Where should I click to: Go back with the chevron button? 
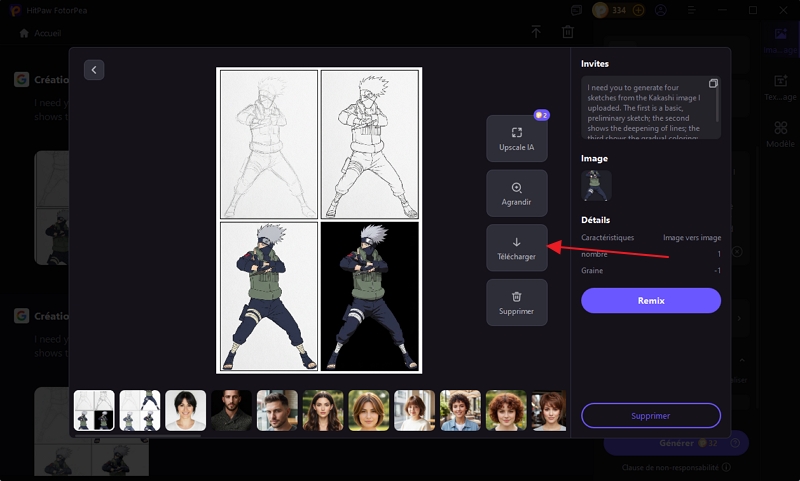coord(94,70)
